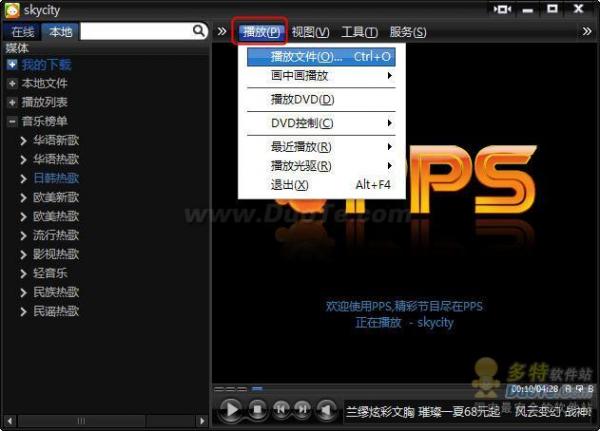
Task: Click the chat bubble icon near the time
Action: pyautogui.click(x=579, y=389)
